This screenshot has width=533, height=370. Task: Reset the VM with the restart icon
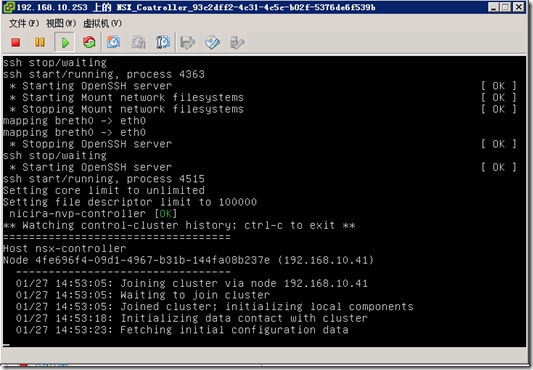tap(89, 43)
